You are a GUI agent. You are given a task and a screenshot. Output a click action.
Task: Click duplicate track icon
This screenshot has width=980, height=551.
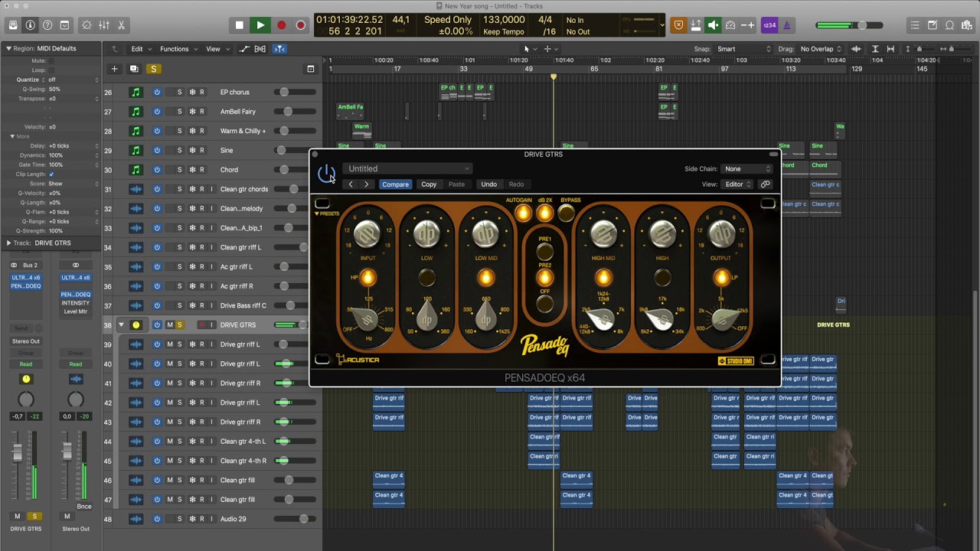(x=133, y=69)
